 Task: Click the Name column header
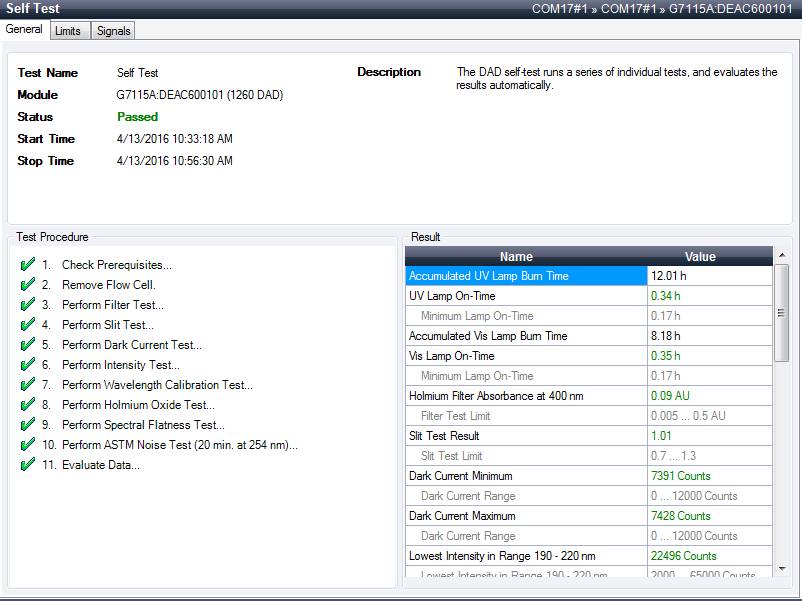point(516,257)
